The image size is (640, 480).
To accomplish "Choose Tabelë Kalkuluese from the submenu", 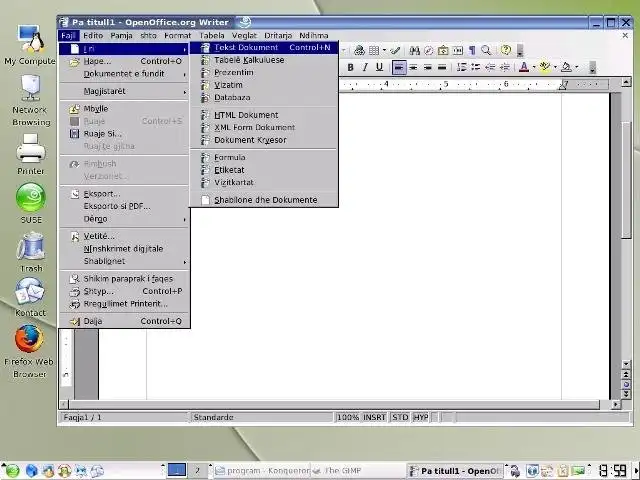I will pos(264,60).
